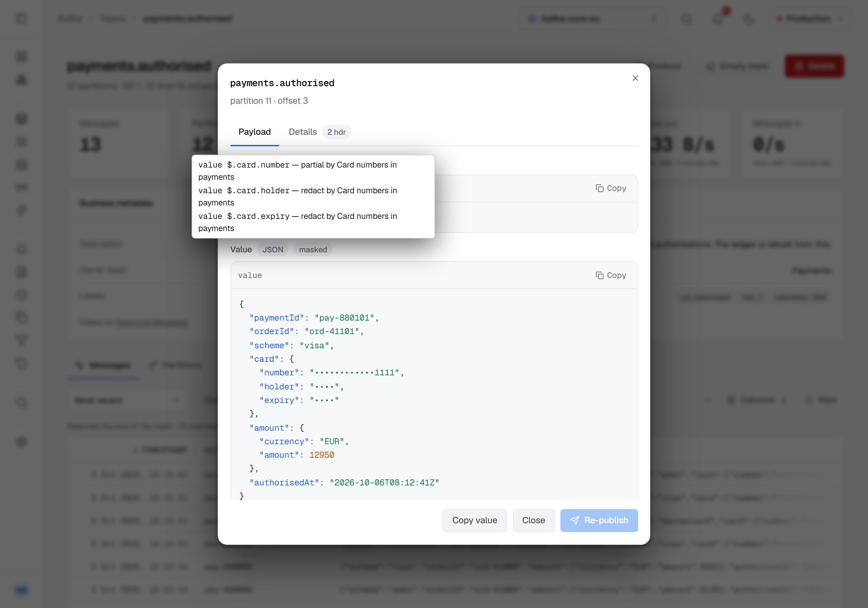Click the red Delete button in the background page
Screen dimensions: 868x608
(x=814, y=66)
